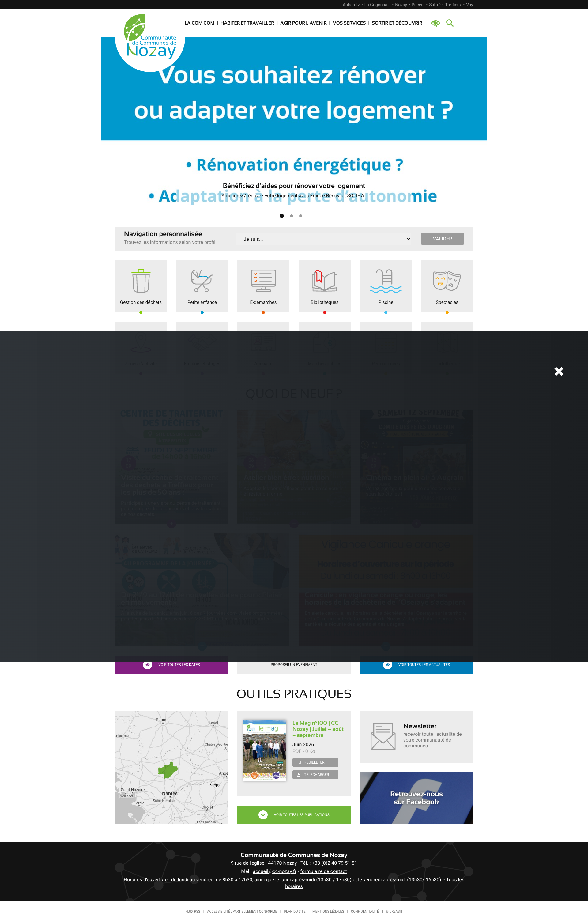The image size is (588, 922).
Task: Click FEUILLETER button for Le Mag
Action: pos(315,762)
